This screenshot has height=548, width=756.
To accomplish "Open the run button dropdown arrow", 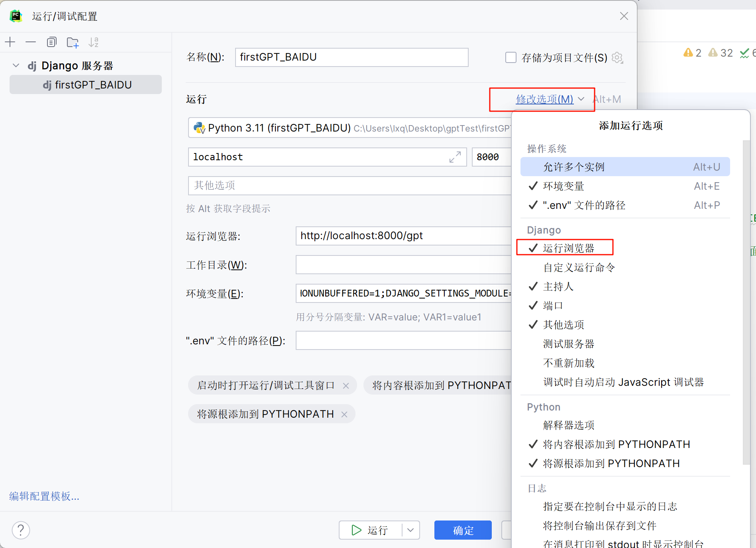I will click(x=410, y=530).
